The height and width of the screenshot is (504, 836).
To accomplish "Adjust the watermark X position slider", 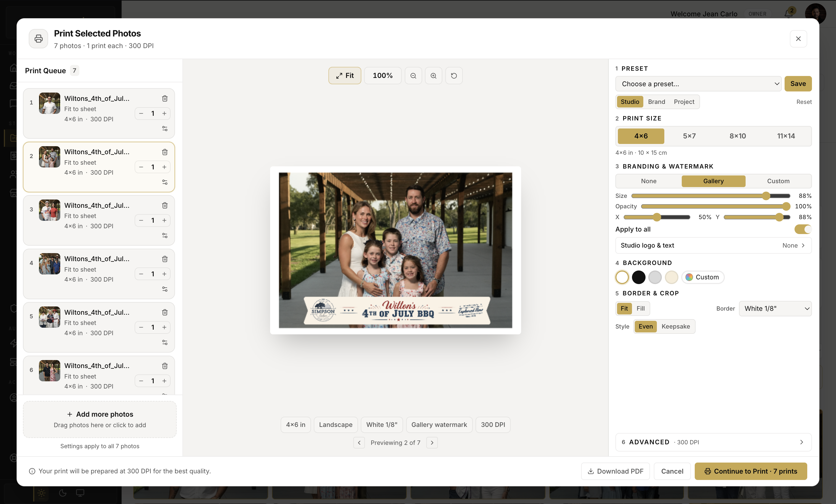I will tap(657, 217).
